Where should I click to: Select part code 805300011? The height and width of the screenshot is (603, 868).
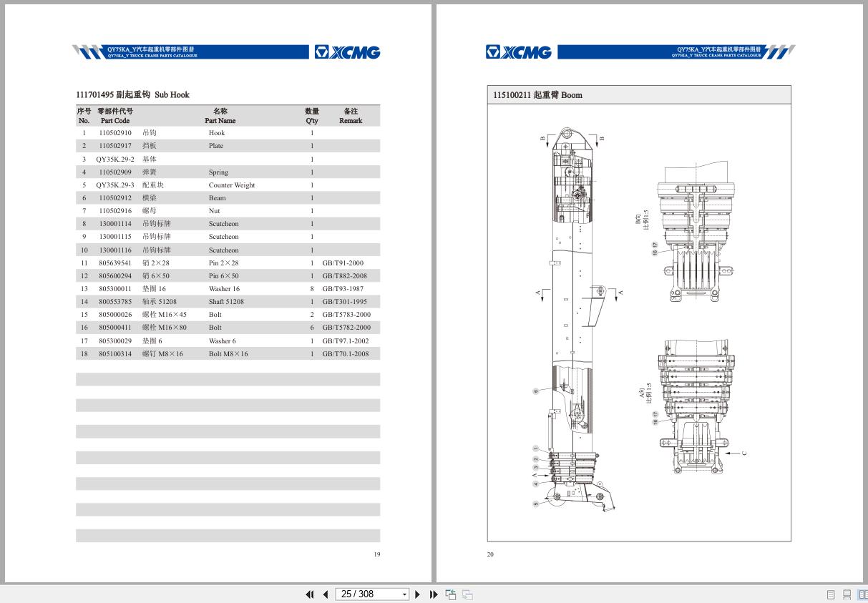pos(115,289)
